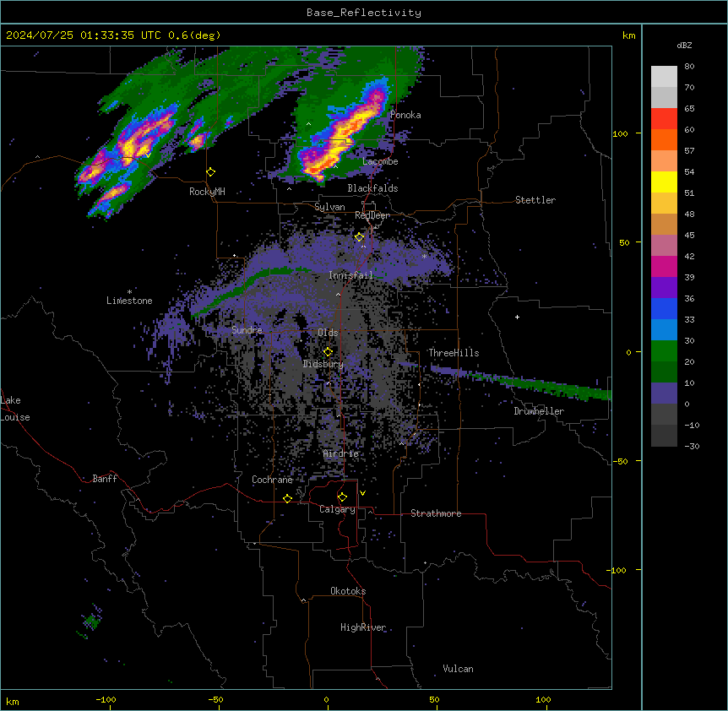
Task: Pick the bright yellow 54-51 dBZ swatch
Action: [664, 182]
